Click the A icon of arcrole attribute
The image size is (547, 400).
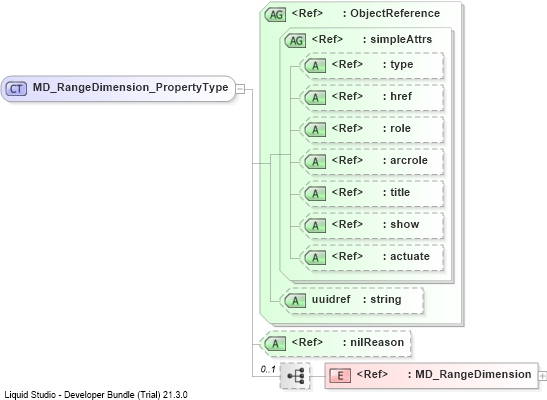(x=315, y=162)
